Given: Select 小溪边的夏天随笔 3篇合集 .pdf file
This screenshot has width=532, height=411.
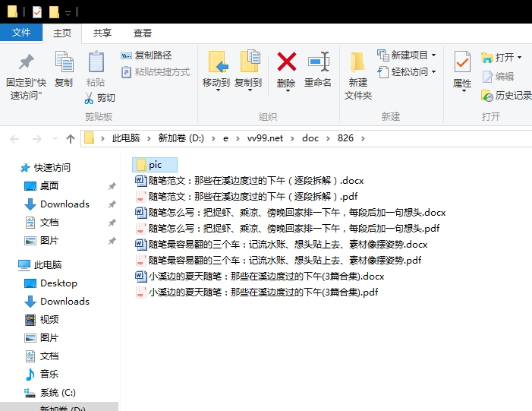Looking at the screenshot, I should pyautogui.click(x=257, y=292).
